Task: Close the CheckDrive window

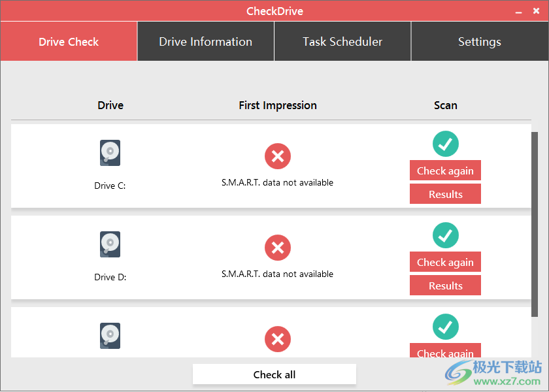Action: tap(536, 11)
